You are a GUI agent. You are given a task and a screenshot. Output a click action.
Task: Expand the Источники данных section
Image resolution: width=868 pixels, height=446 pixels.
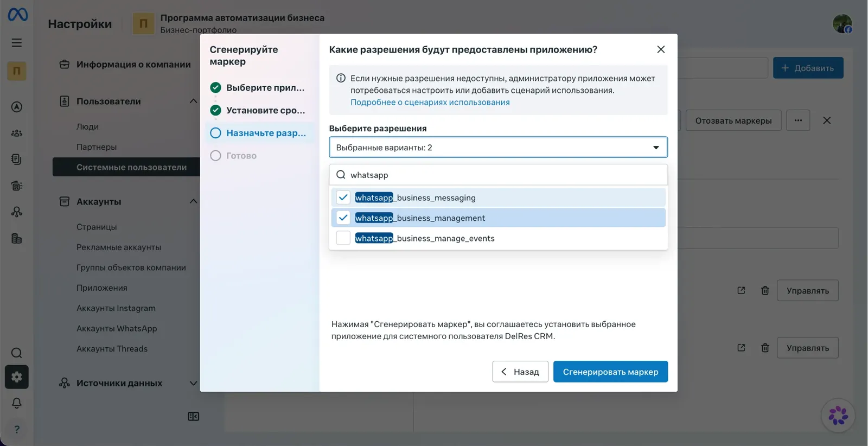coord(193,383)
